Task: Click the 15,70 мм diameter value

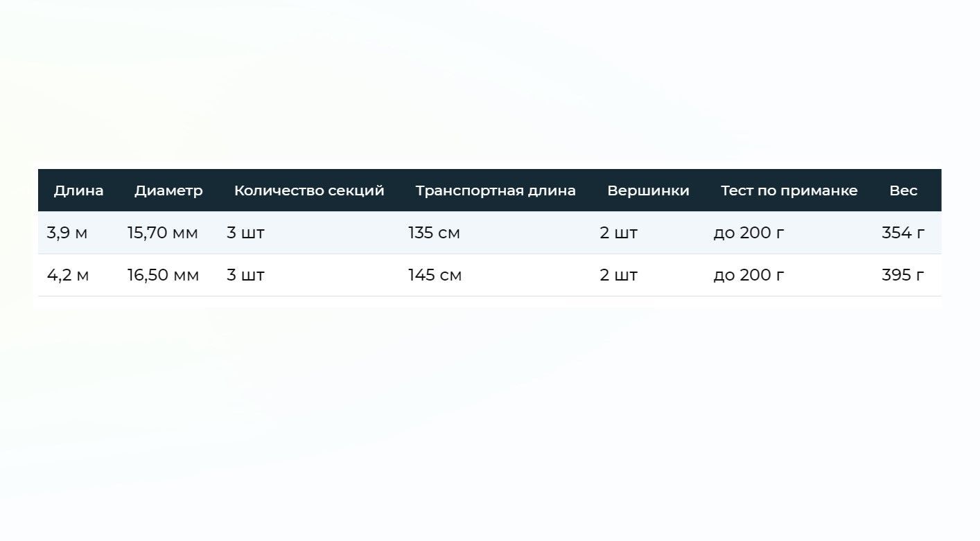Action: coord(162,233)
